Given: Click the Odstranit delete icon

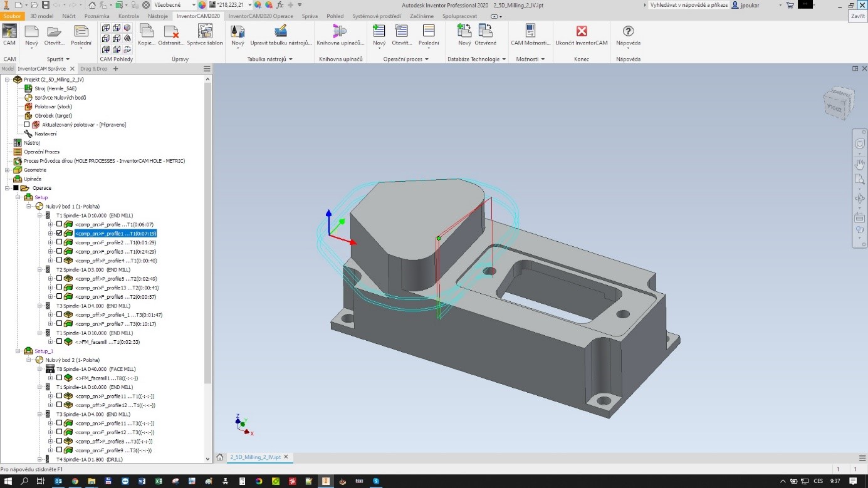Looking at the screenshot, I should click(x=172, y=33).
